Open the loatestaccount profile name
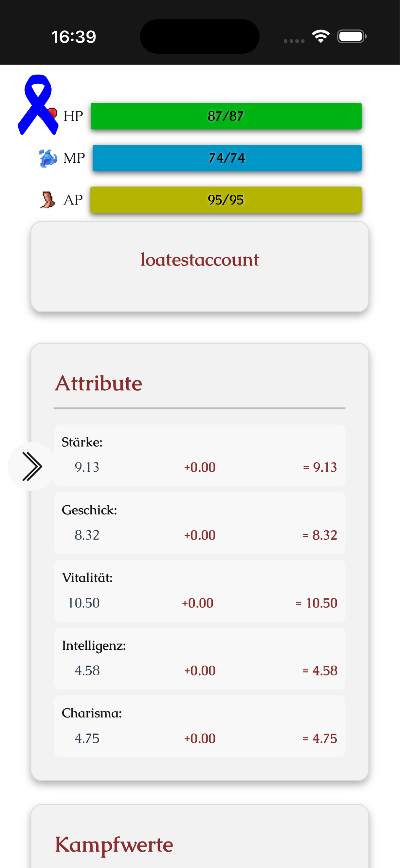The image size is (401, 868). [200, 260]
